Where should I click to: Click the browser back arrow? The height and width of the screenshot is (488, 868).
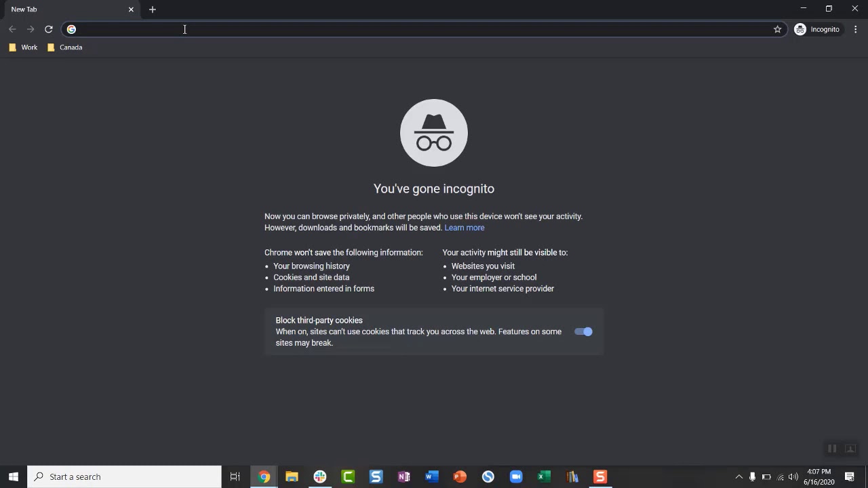[12, 29]
